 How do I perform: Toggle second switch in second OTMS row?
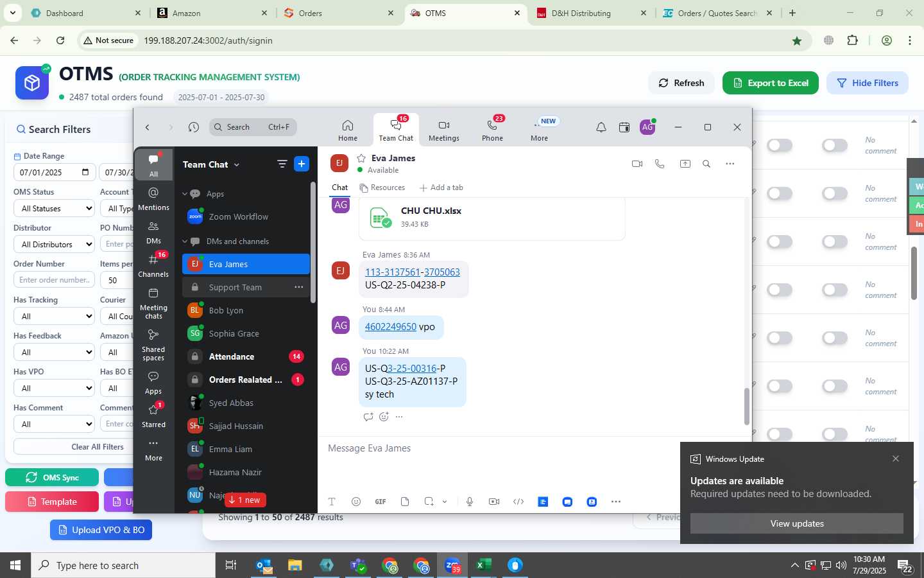835,193
